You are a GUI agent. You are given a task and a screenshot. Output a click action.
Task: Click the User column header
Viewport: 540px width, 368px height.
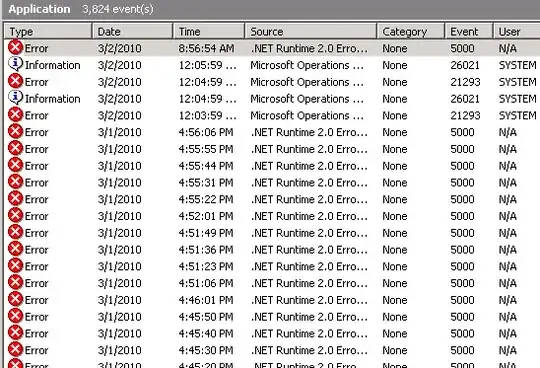[x=517, y=32]
